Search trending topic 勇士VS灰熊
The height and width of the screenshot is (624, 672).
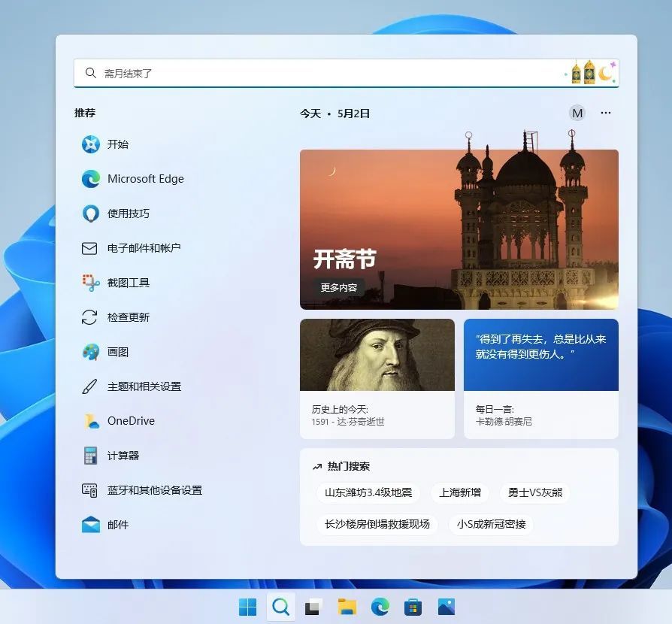click(x=535, y=492)
